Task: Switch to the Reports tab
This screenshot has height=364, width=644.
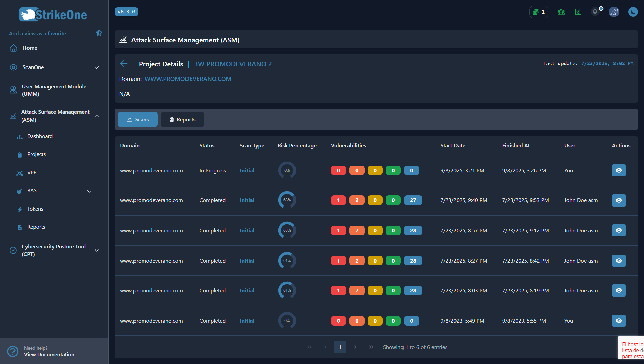Action: pyautogui.click(x=182, y=119)
